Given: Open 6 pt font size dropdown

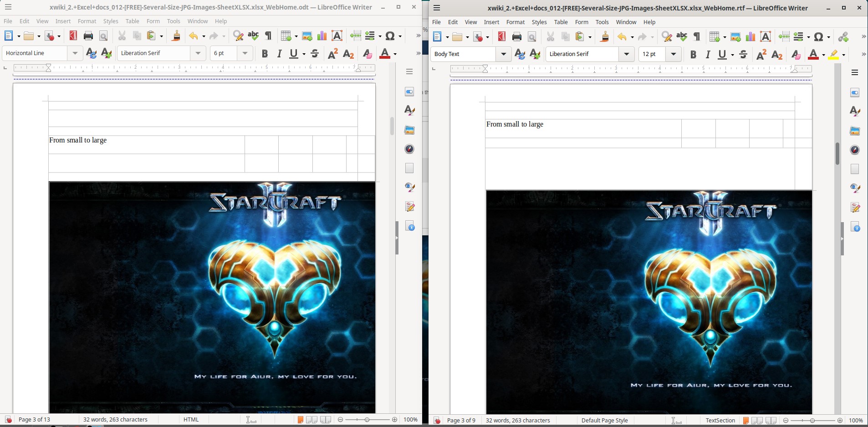Looking at the screenshot, I should tap(245, 53).
